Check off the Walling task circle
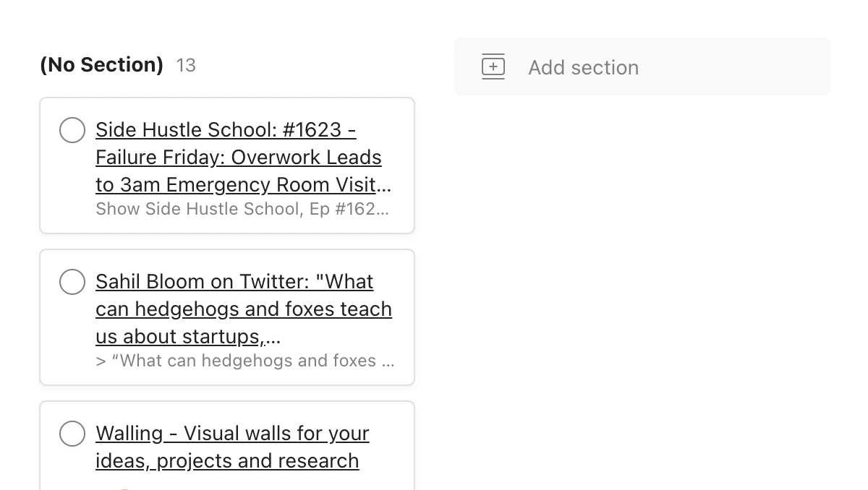Viewport: 868px width, 490px height. [x=72, y=434]
